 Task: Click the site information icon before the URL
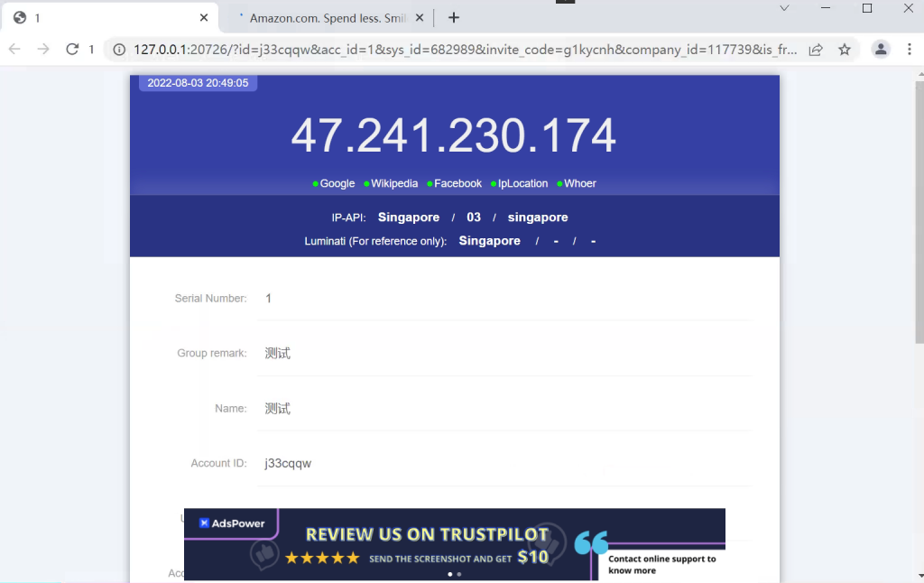119,50
